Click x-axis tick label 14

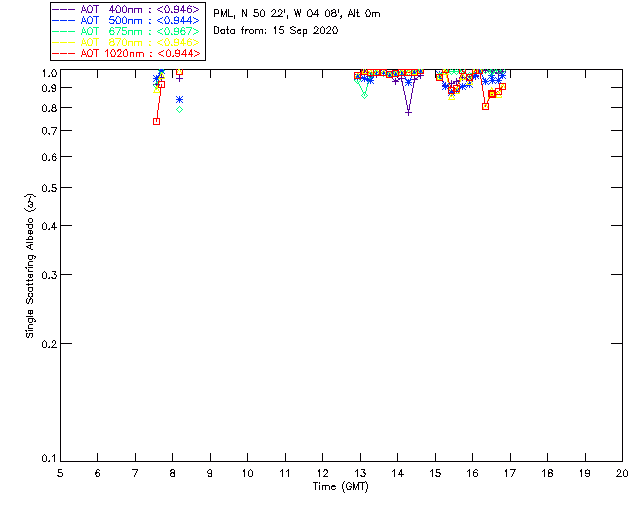click(398, 473)
